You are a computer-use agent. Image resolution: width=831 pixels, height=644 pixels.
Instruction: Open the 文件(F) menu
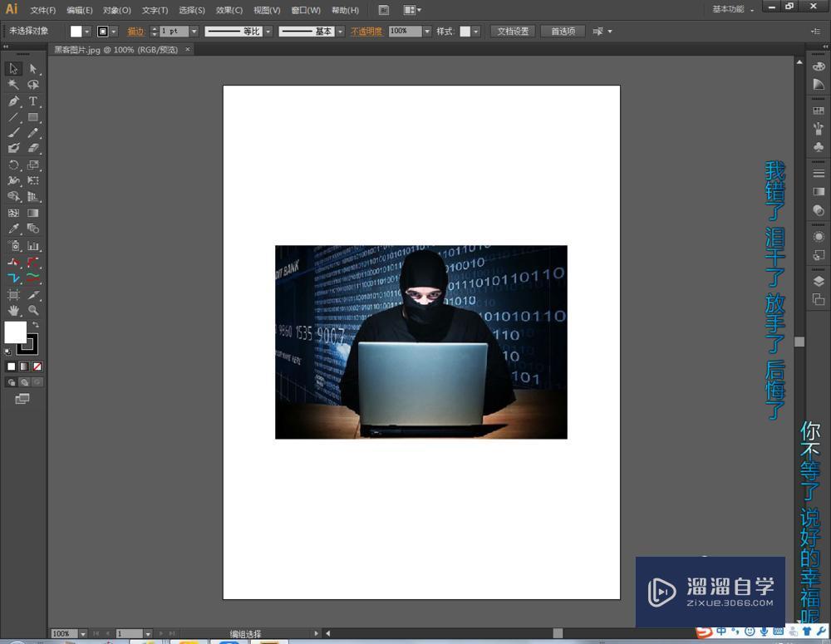pos(43,10)
